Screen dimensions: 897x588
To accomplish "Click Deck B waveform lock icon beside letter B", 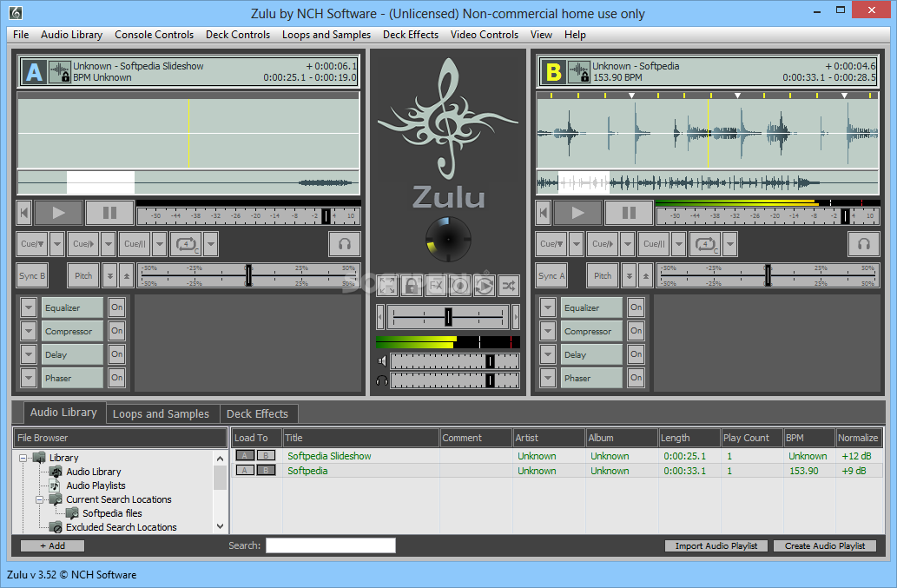I will (579, 72).
